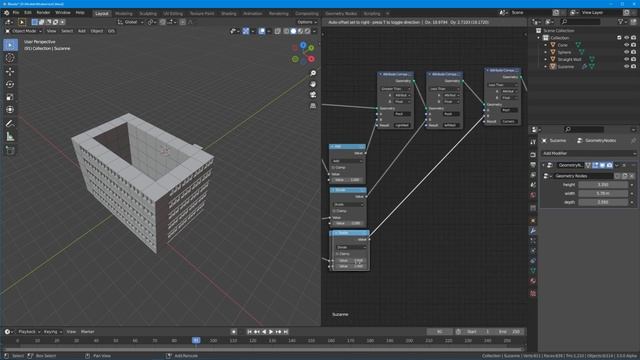Screen dimensions: 640x360
Task: Activate the Transform tool
Action: (x=10, y=110)
